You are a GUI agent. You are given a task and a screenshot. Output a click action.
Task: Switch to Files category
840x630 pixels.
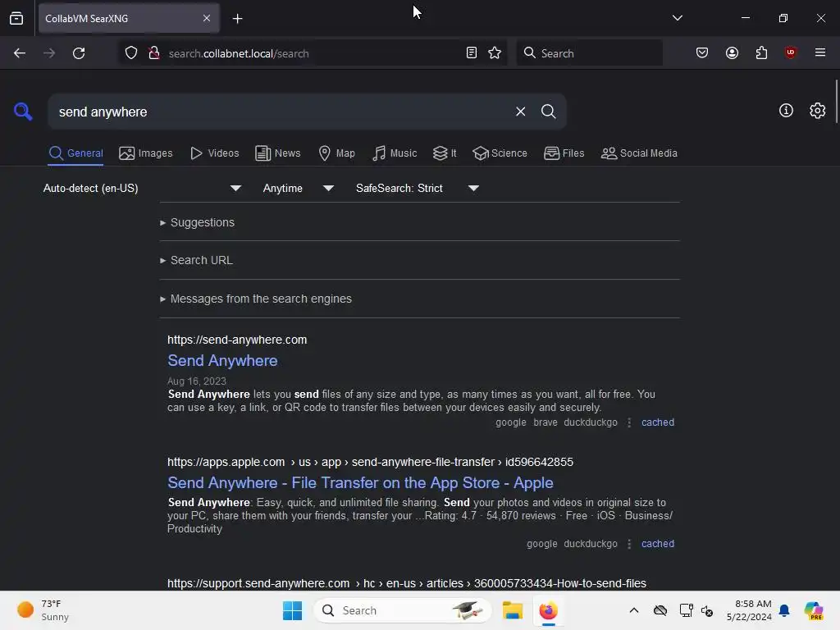[564, 153]
